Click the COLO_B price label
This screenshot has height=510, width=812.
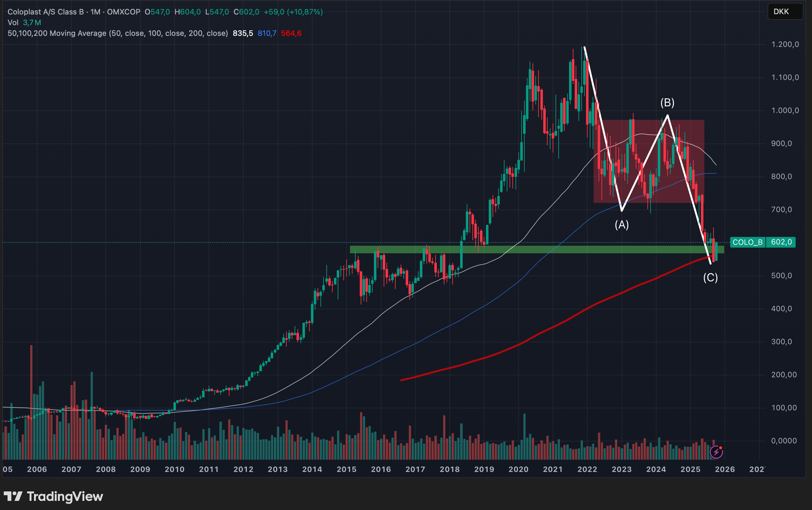pos(747,242)
